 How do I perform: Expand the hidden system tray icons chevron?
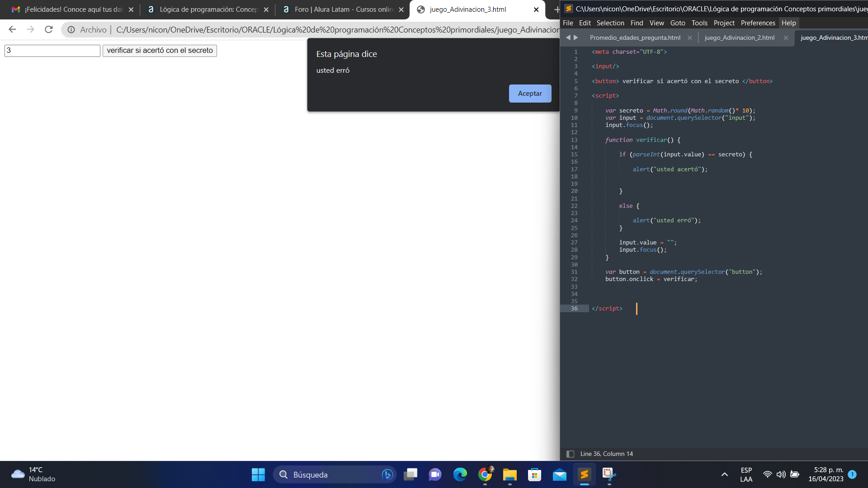pyautogui.click(x=725, y=474)
